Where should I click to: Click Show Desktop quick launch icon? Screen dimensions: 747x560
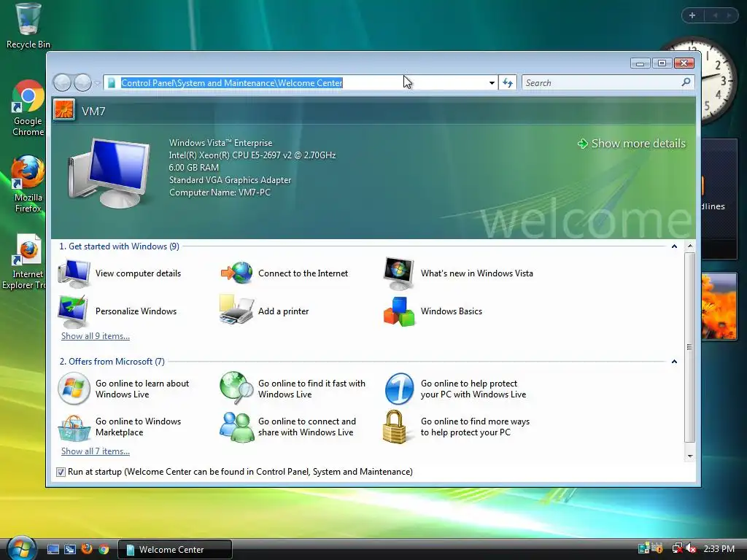[53, 549]
